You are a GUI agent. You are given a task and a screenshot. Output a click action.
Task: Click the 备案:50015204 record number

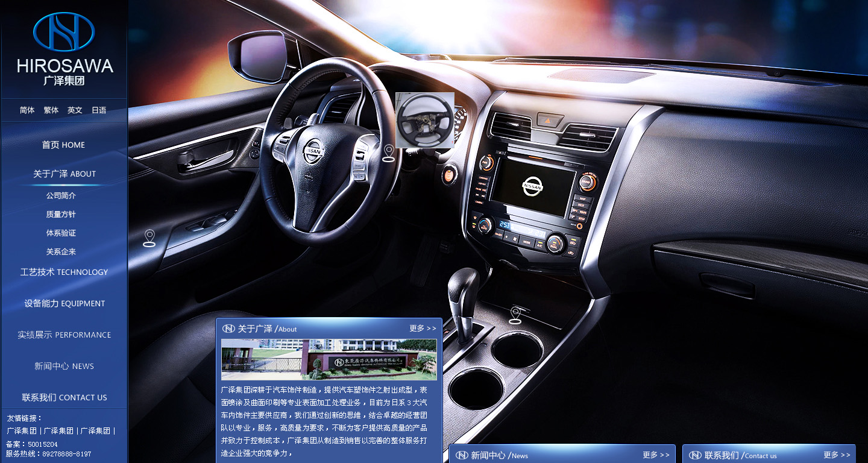pyautogui.click(x=32, y=444)
